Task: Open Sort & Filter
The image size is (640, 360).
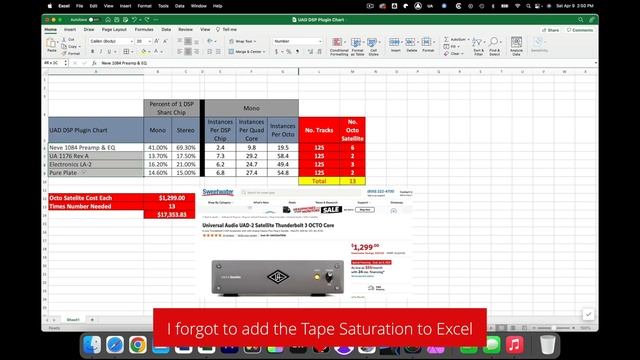Action: point(478,46)
